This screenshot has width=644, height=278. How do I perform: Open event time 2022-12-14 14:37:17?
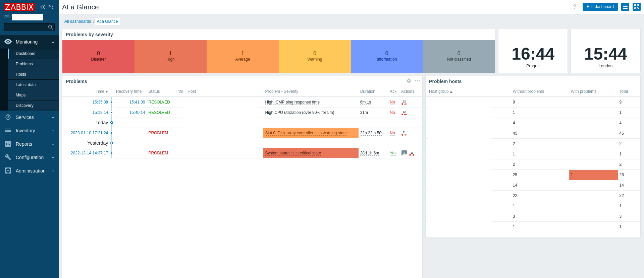point(89,153)
